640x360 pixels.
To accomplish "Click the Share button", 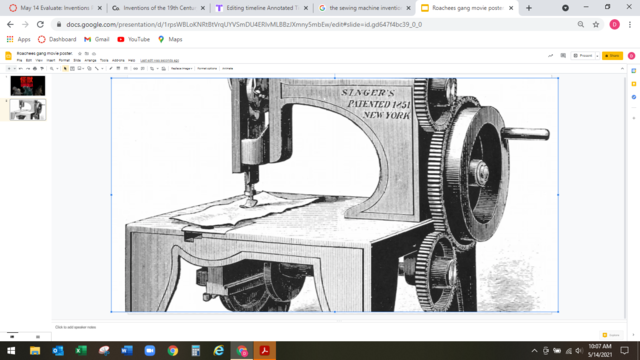I will pyautogui.click(x=612, y=56).
